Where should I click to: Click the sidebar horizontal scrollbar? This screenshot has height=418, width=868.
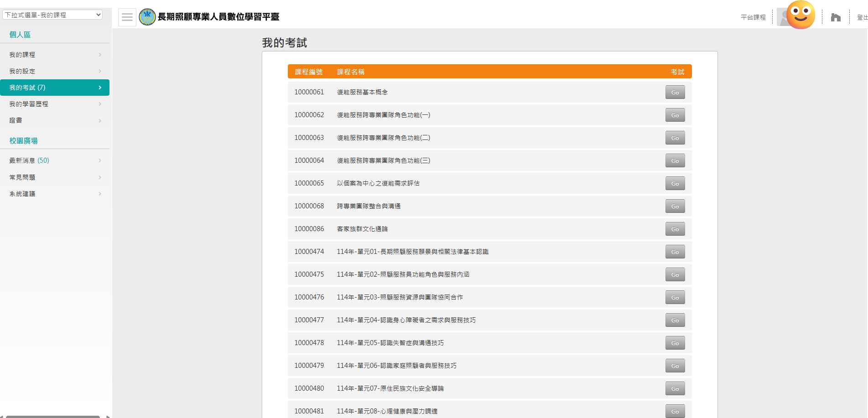tap(52, 416)
